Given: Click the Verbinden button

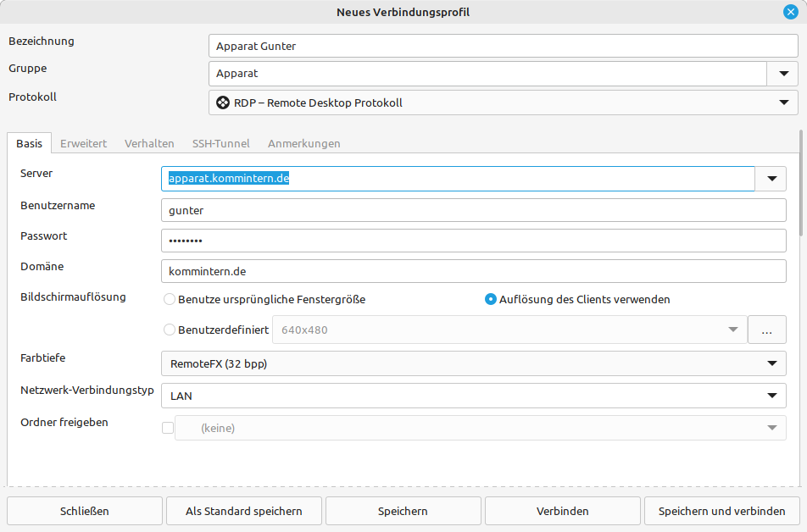Looking at the screenshot, I should (x=563, y=511).
